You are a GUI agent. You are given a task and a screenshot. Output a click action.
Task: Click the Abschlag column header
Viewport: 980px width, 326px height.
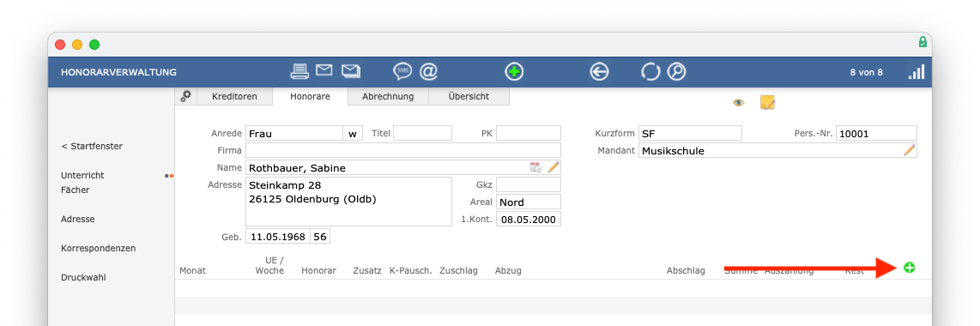[686, 270]
